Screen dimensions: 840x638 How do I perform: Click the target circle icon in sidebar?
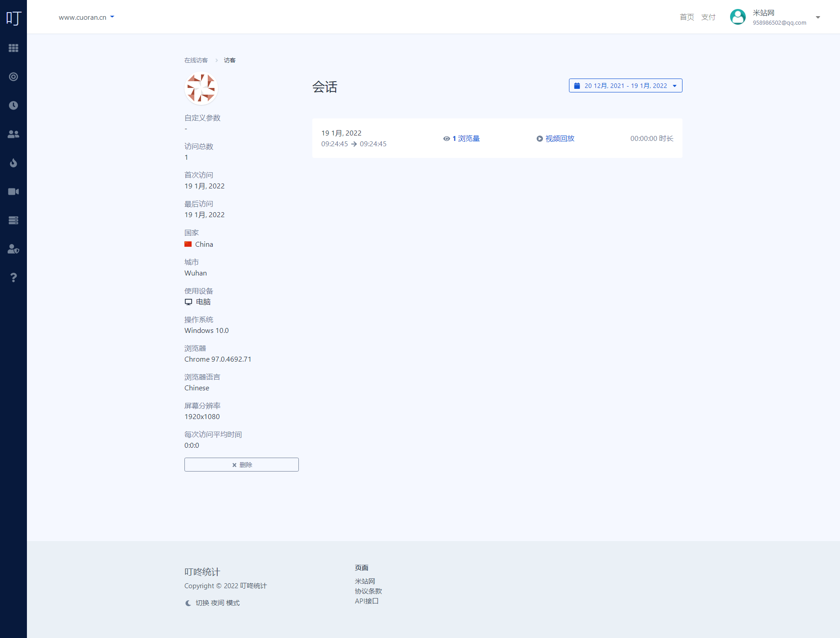13,77
